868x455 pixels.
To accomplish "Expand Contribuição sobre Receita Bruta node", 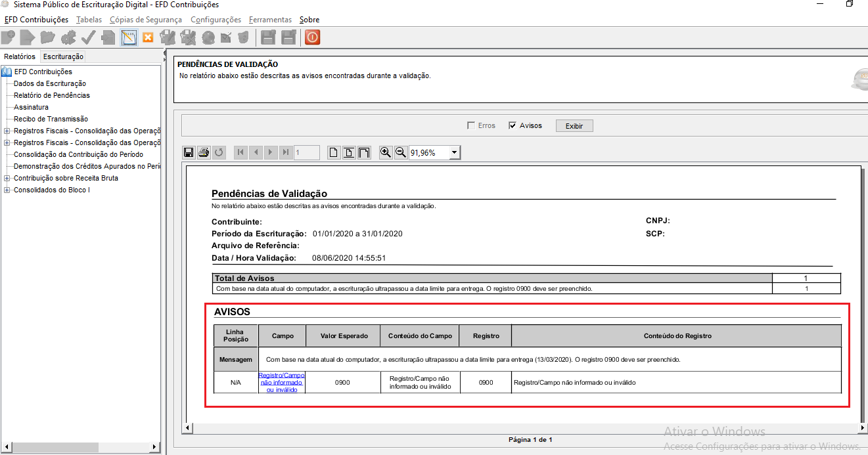I will (x=7, y=178).
